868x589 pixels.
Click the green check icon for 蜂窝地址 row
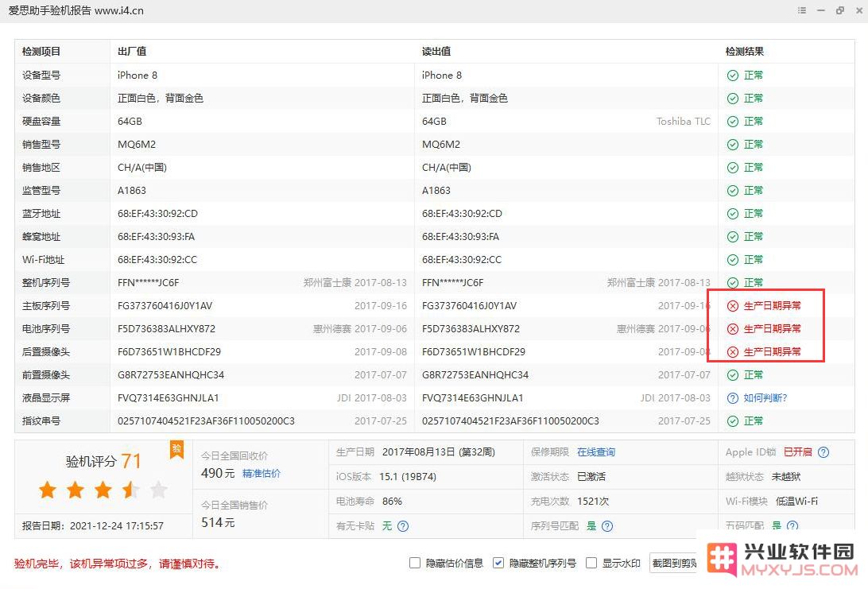click(732, 237)
